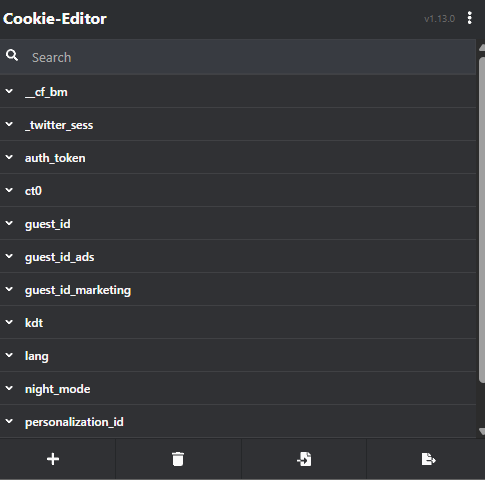Expand guest_id_marketing cookie
Image resolution: width=485 pixels, height=480 pixels.
(238, 289)
